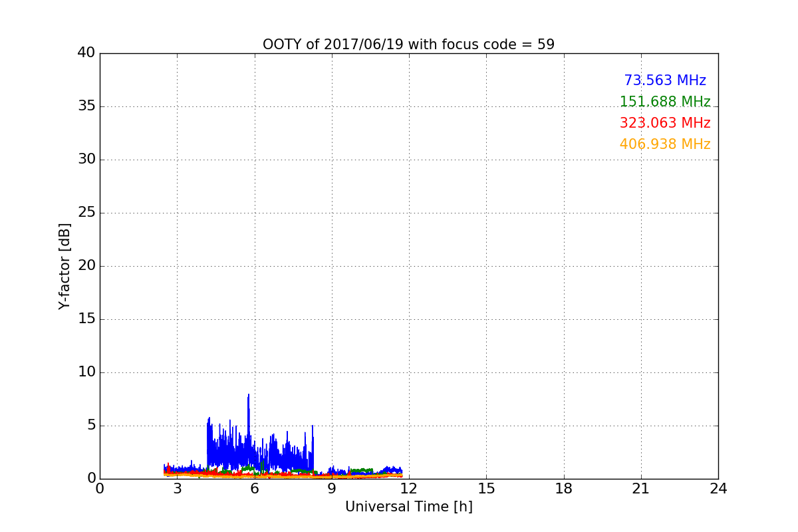Click the y-axis tick label 35
This screenshot has width=798, height=532.
tap(86, 106)
